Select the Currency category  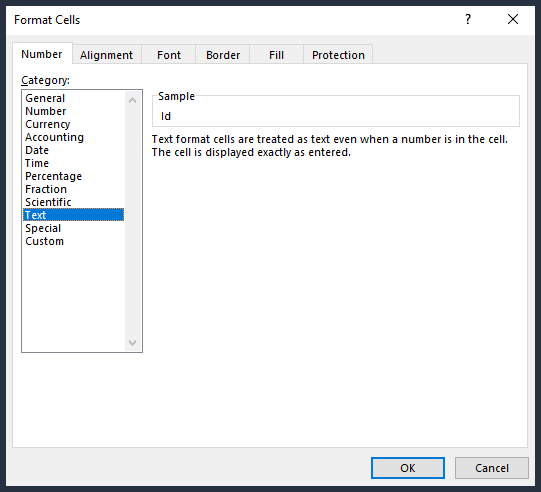pos(48,124)
